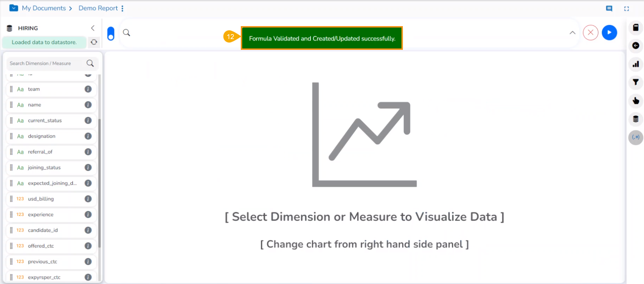Collapse the HIRING data panel

pyautogui.click(x=93, y=28)
